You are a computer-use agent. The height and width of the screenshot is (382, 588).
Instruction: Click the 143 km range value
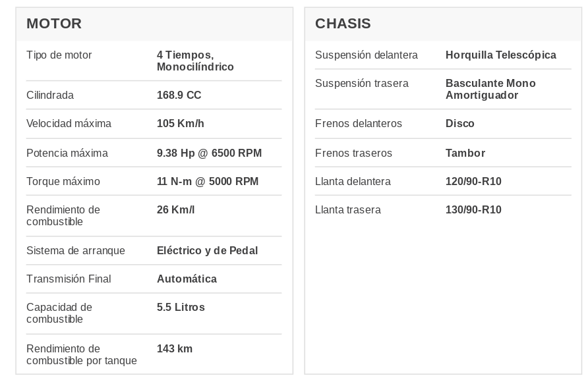coord(175,348)
